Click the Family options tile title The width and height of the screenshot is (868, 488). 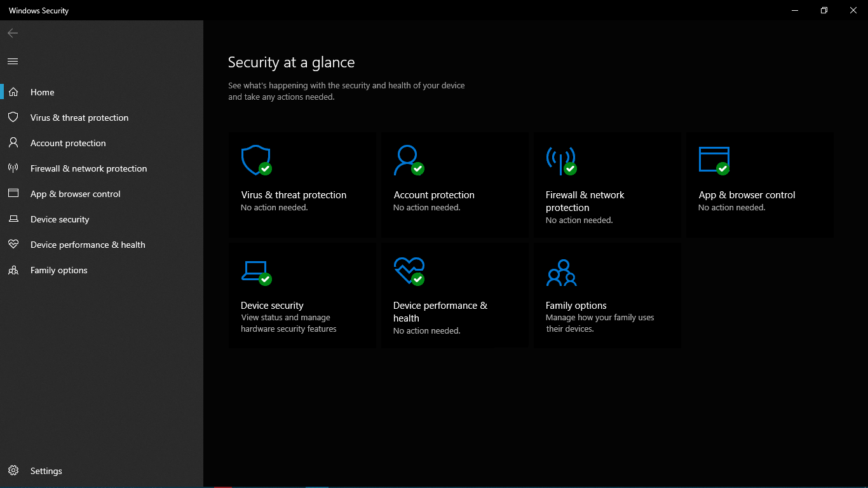tap(576, 306)
